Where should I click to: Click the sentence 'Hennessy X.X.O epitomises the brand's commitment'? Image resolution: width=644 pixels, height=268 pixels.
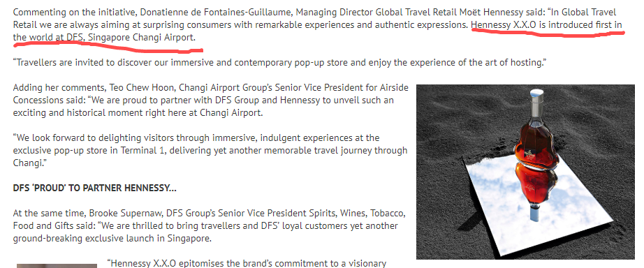[247, 263]
